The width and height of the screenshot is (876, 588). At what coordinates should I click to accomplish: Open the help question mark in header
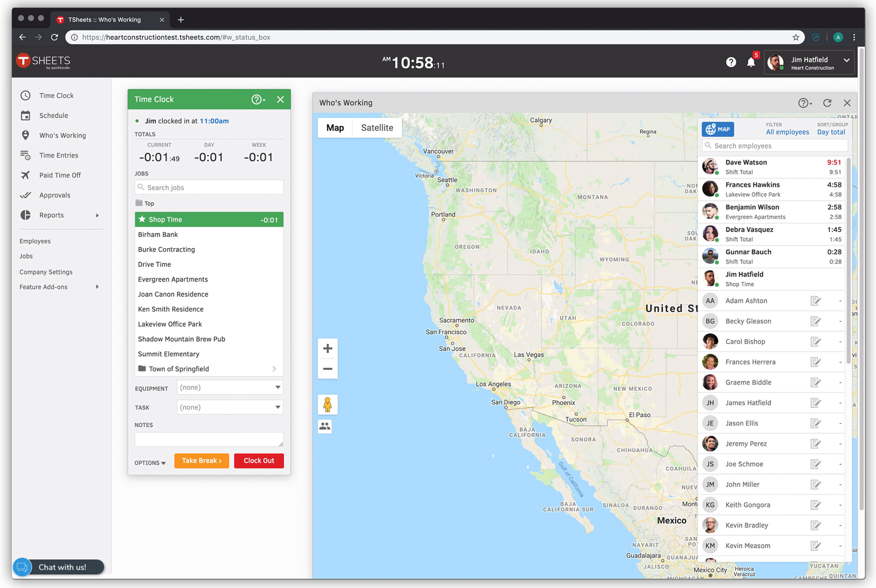click(730, 62)
